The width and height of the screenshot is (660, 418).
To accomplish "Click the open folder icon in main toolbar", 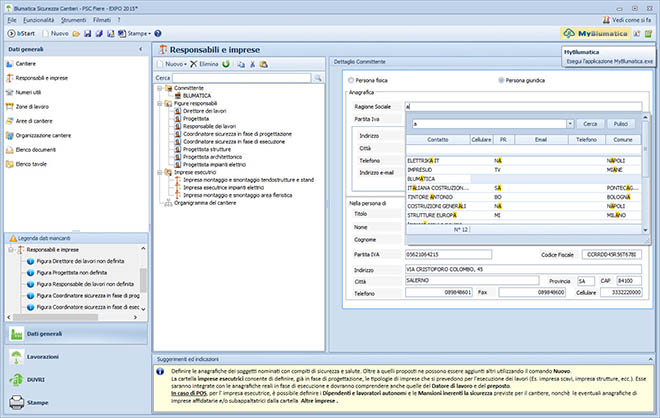I will [x=77, y=33].
